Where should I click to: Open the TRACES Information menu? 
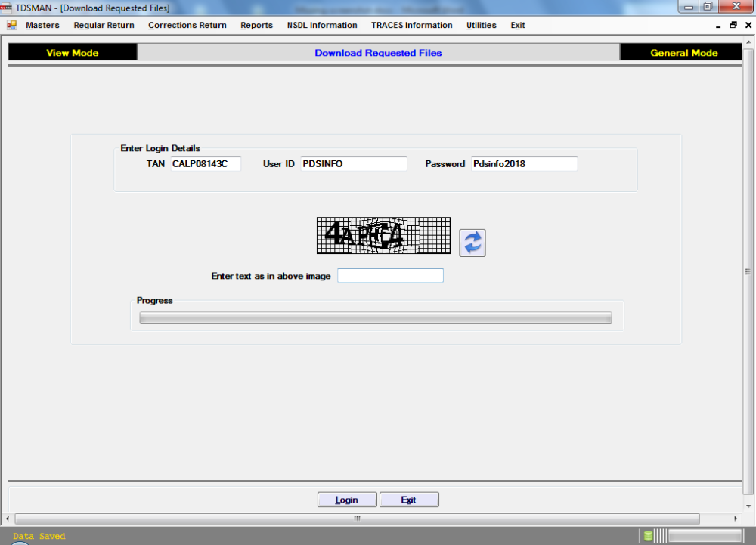(412, 25)
